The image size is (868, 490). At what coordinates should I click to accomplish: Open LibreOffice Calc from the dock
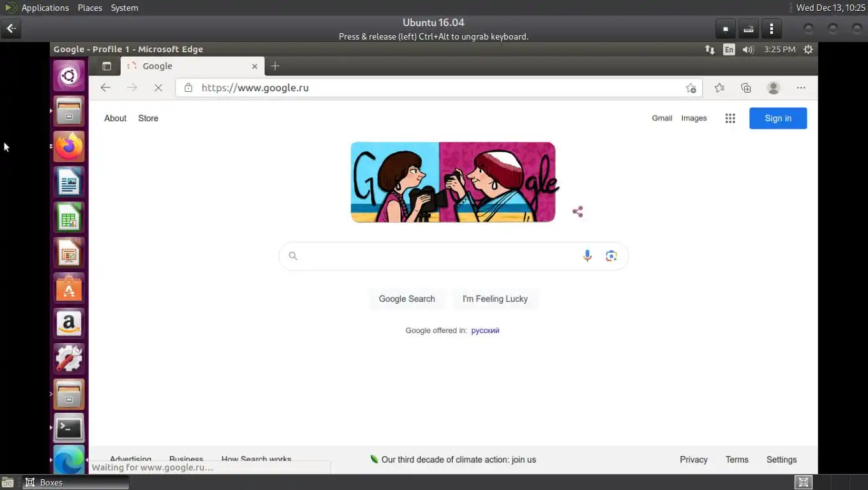tap(69, 218)
